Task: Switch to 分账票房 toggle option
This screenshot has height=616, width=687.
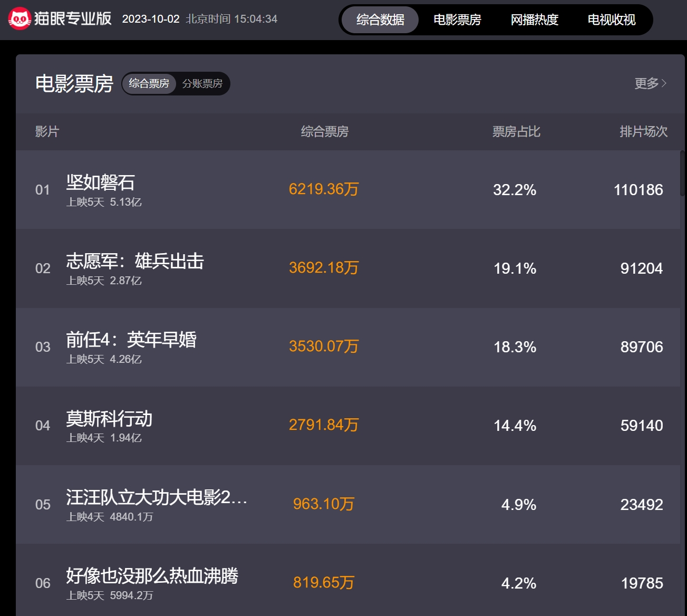Action: pyautogui.click(x=202, y=83)
